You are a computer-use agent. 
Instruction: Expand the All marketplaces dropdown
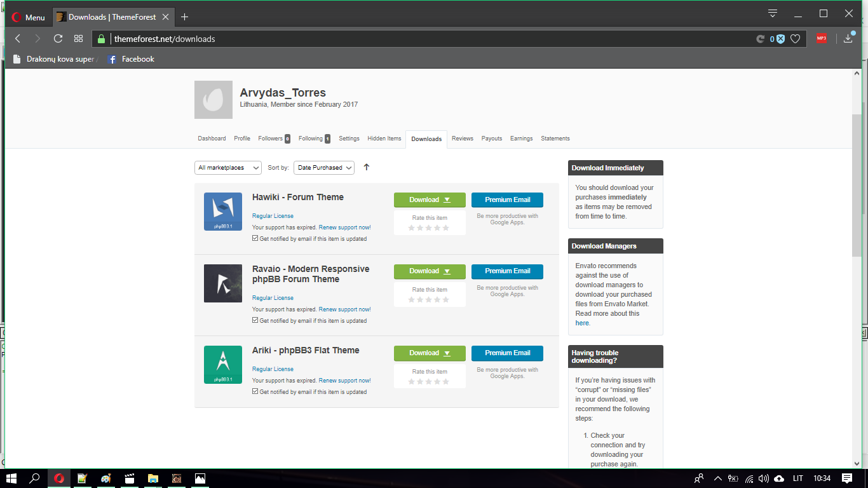[x=228, y=168]
